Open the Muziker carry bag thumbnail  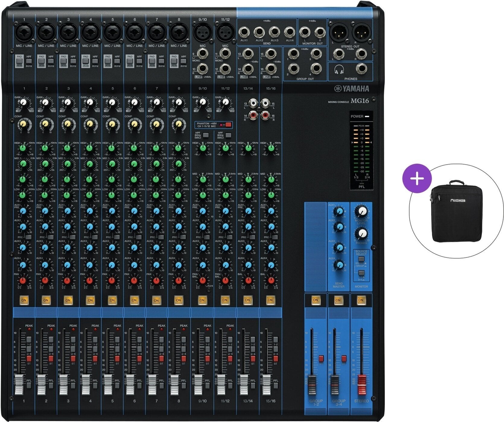pos(457,211)
